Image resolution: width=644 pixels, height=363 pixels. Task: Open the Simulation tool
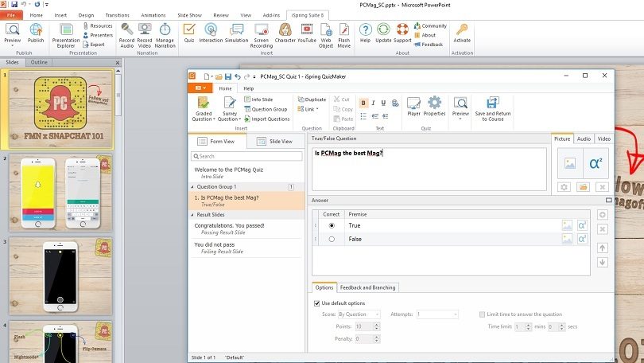(237, 33)
